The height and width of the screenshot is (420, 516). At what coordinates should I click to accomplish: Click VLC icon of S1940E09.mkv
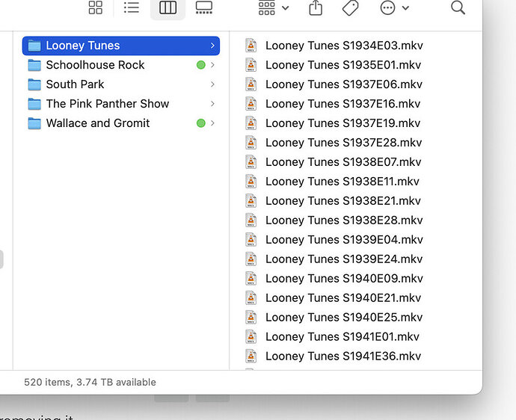click(251, 278)
